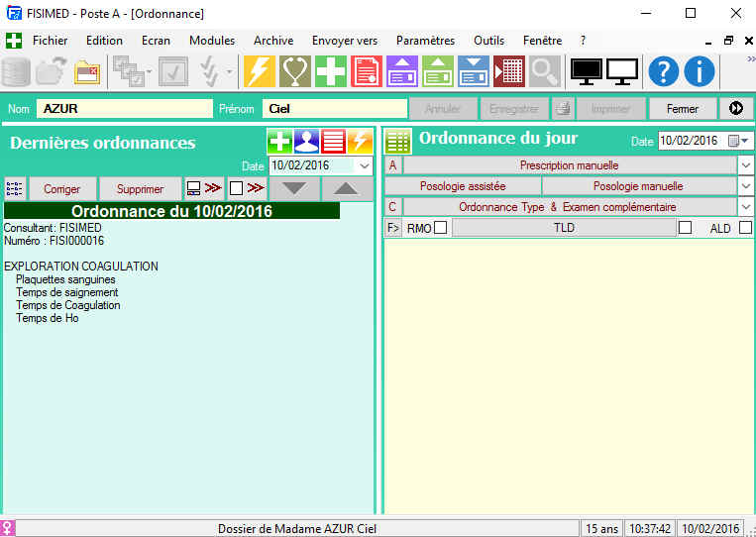This screenshot has width=756, height=537.
Task: Click the green plus cross toolbar icon
Action: 331,71
